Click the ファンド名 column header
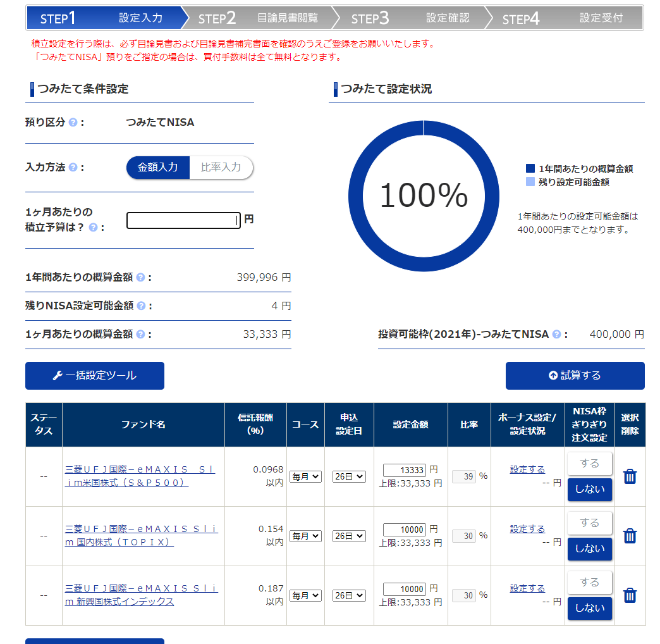The image size is (660, 644). [144, 424]
